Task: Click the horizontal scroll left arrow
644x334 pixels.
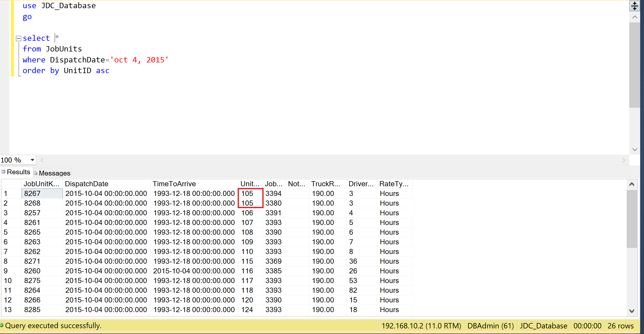Action: [x=42, y=160]
